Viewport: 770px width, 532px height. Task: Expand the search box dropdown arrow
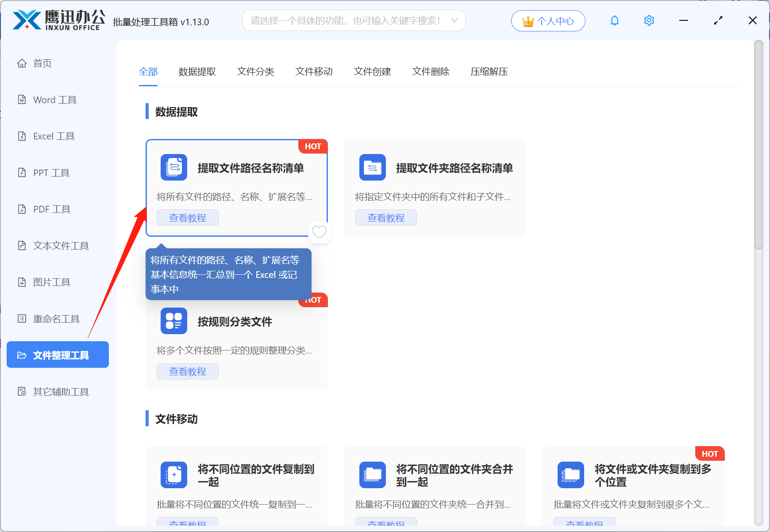coord(454,20)
